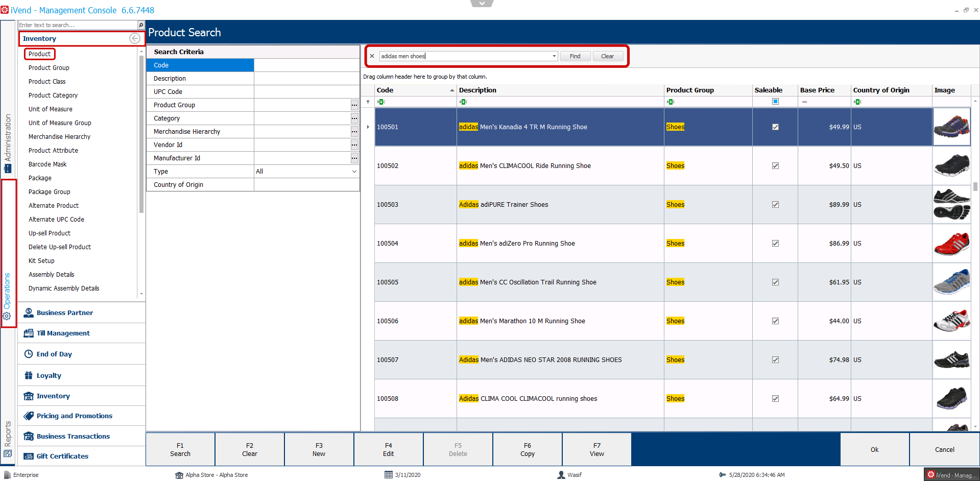Toggle Saleable checkbox for product 100508

pos(775,399)
